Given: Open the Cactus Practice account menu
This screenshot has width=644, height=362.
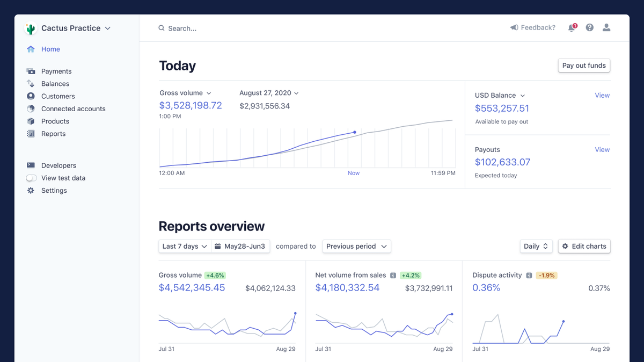Looking at the screenshot, I should [70, 28].
